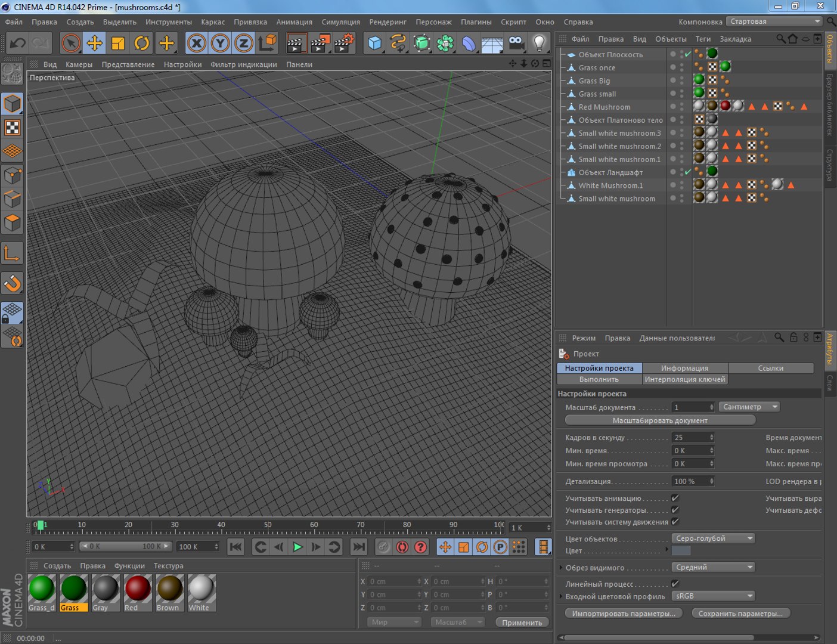Select the Live Selection arrow tool
Image resolution: width=837 pixels, height=644 pixels.
[71, 43]
